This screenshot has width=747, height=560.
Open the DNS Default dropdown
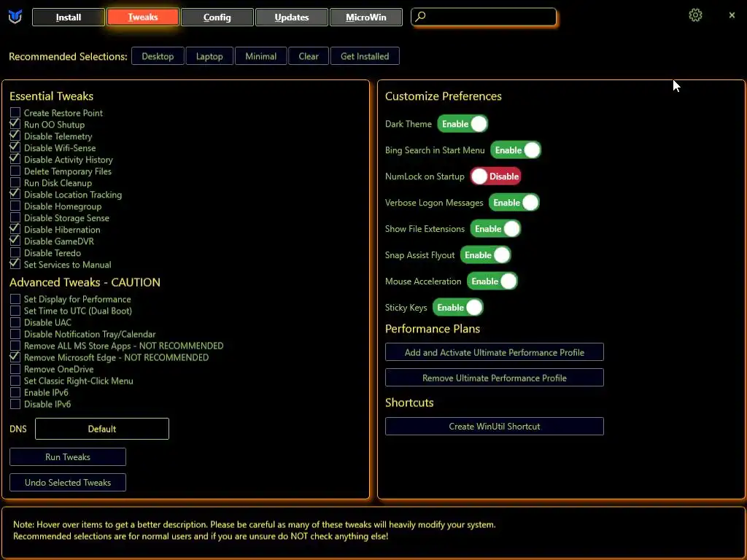pos(102,429)
